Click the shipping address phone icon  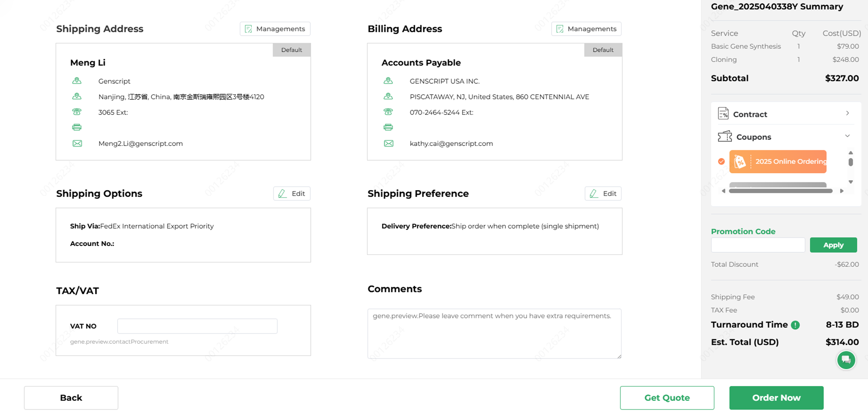click(x=77, y=112)
